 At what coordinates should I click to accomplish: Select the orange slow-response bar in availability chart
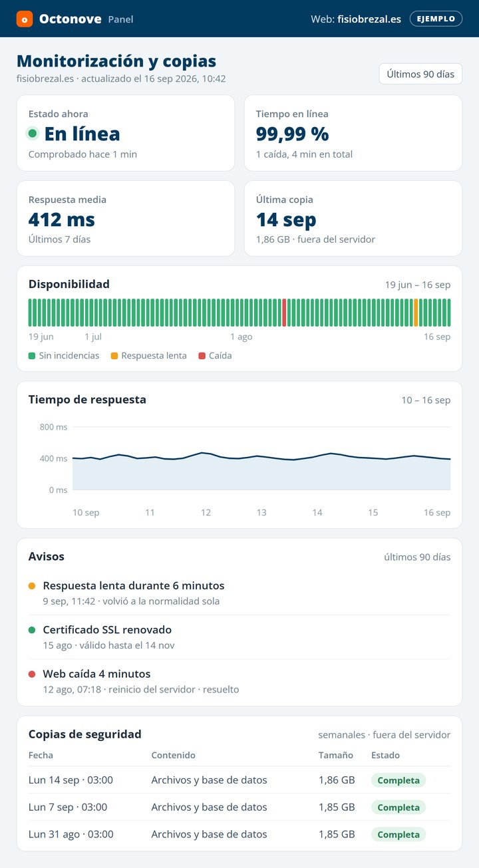(x=416, y=313)
